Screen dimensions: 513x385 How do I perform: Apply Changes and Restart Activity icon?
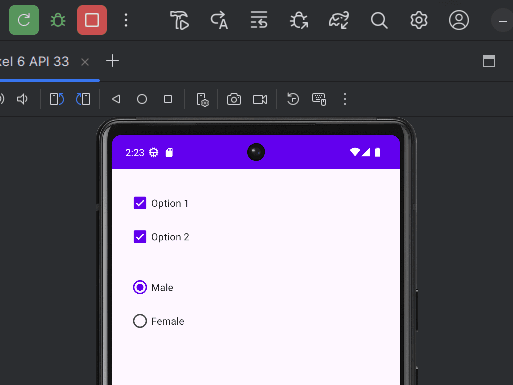(x=219, y=20)
